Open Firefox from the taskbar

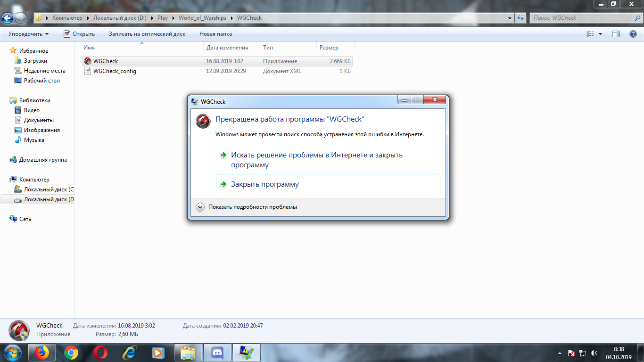point(42,353)
